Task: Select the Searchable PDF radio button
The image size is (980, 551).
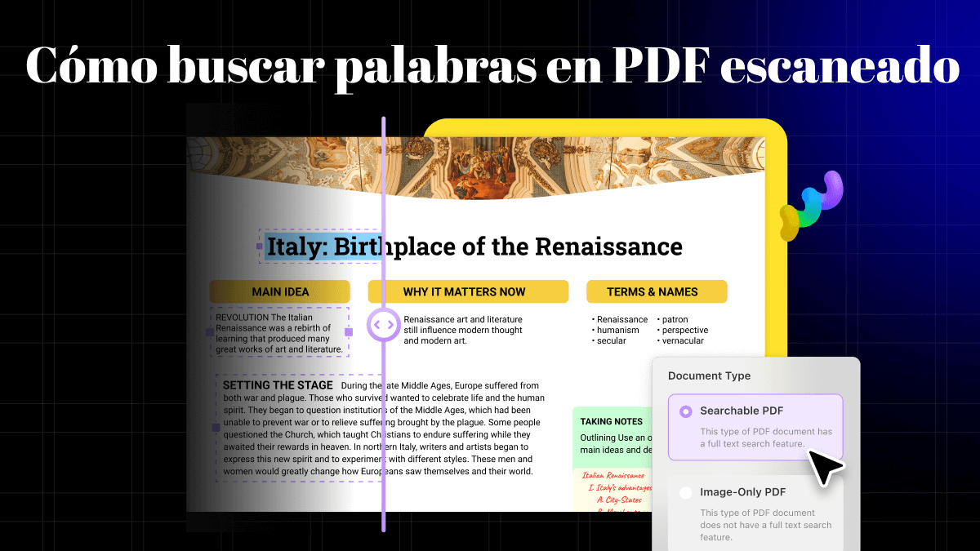Action: [x=684, y=411]
